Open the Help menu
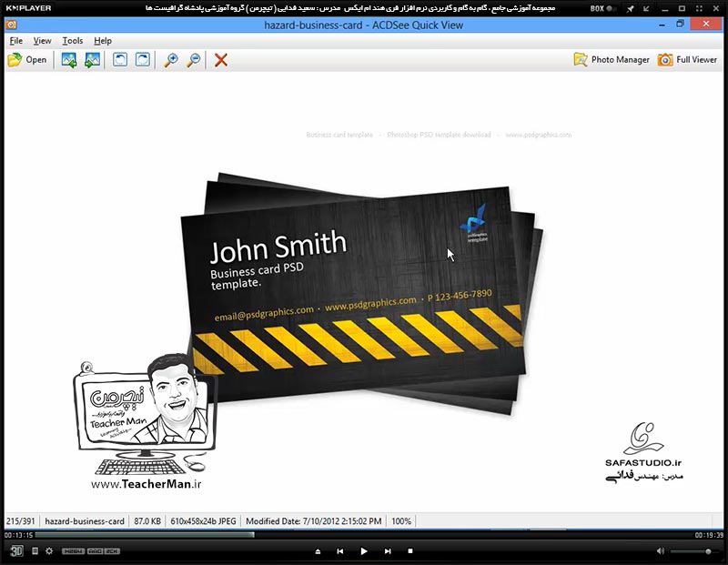Screen dimensions: 728x565 [103, 41]
